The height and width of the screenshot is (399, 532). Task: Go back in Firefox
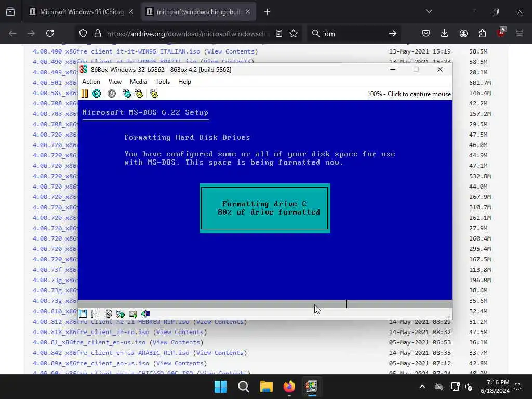12,33
